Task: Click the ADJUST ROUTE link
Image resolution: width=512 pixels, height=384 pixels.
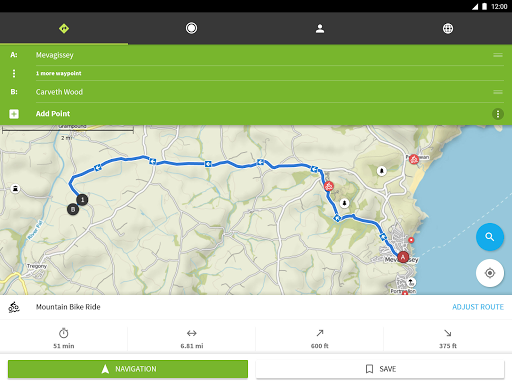Action: [x=478, y=307]
